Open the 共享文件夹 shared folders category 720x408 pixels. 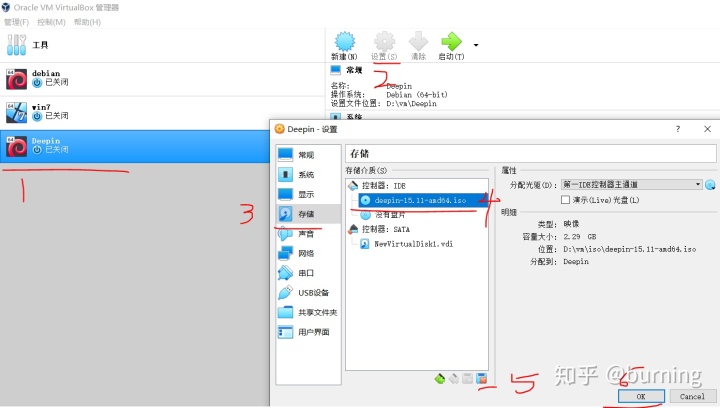coord(309,313)
